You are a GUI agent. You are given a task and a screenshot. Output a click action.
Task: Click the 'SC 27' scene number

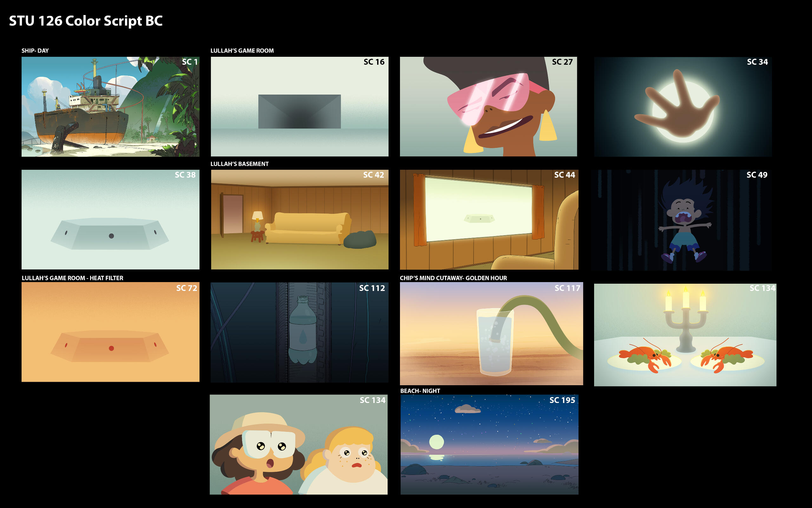click(562, 62)
